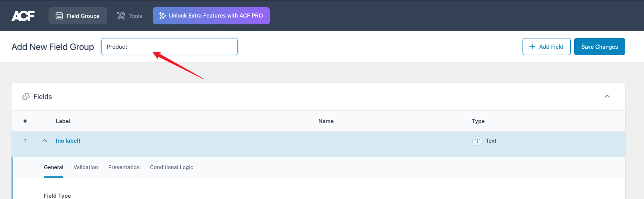Open the (no label) field link
644x199 pixels.
68,141
